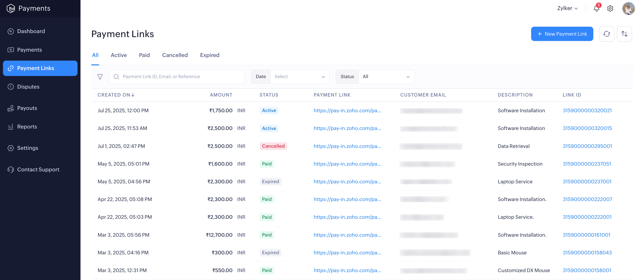Expand the Zylker organization dropdown
644x280 pixels.
567,8
